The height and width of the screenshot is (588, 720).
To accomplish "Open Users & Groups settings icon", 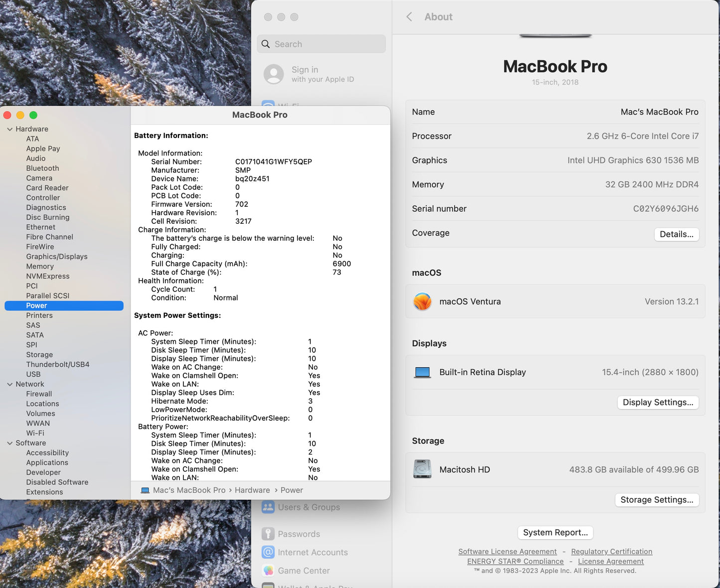I will tap(268, 507).
